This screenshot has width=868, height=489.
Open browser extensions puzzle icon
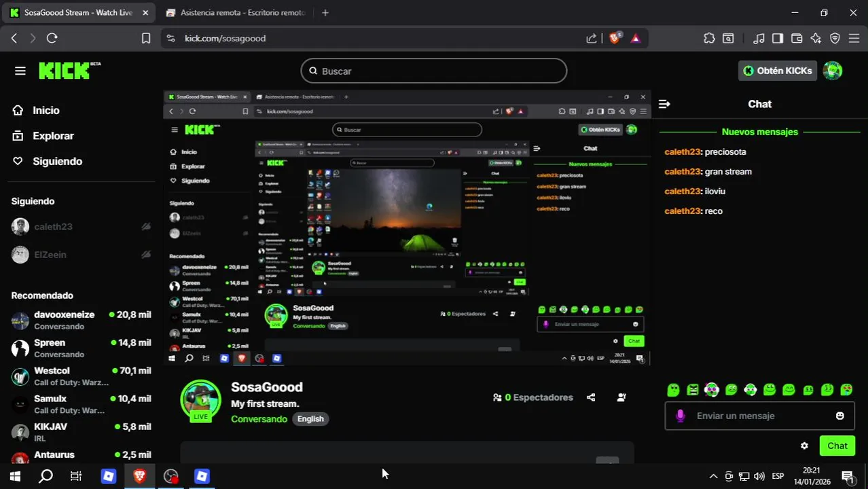click(x=709, y=38)
